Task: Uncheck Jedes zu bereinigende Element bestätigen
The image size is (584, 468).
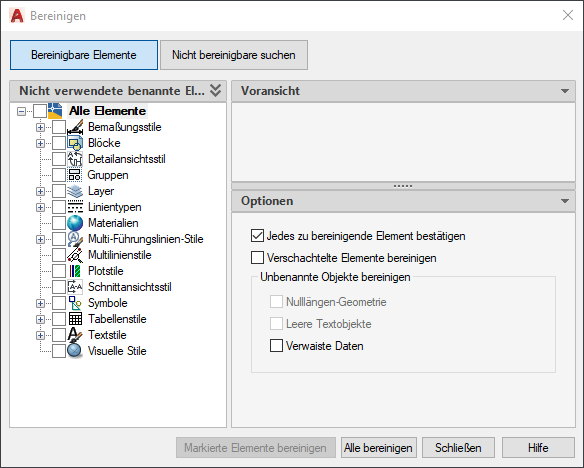Action: tap(257, 236)
